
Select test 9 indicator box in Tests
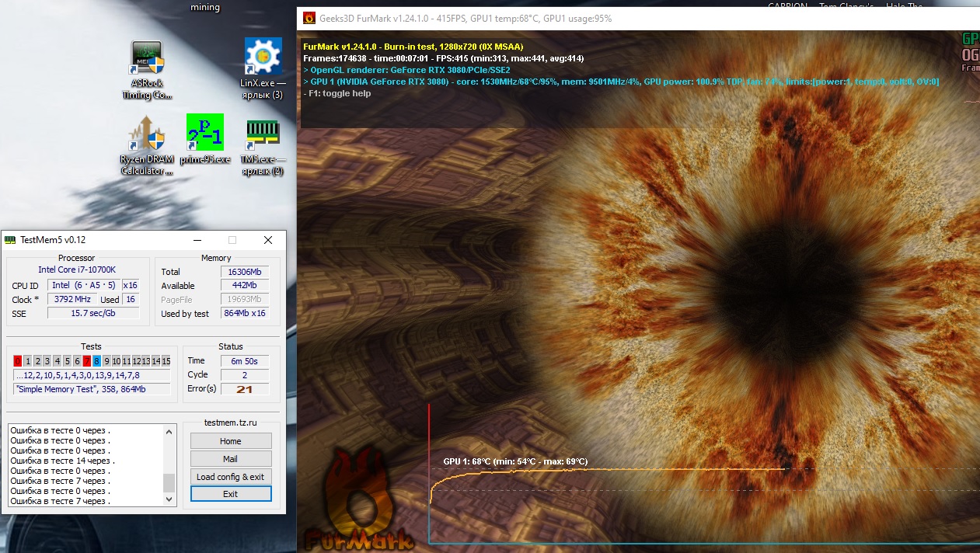click(106, 361)
